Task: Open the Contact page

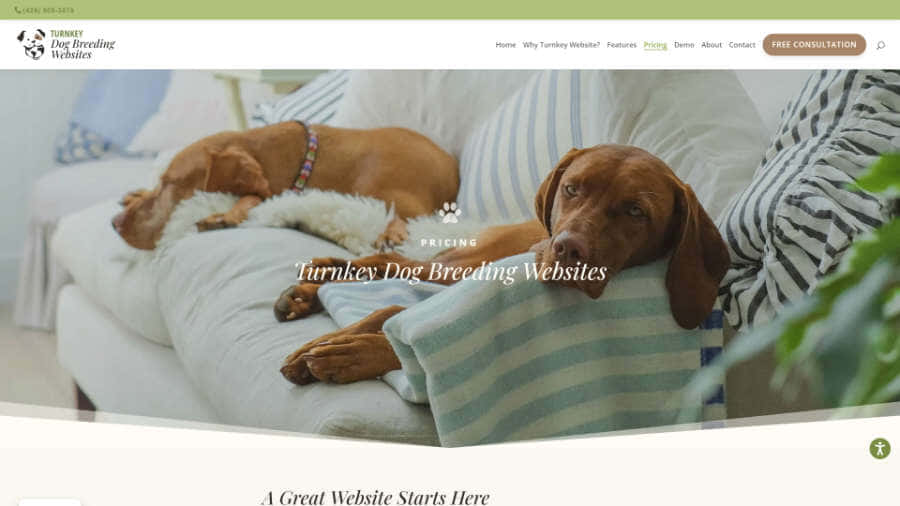Action: (742, 45)
